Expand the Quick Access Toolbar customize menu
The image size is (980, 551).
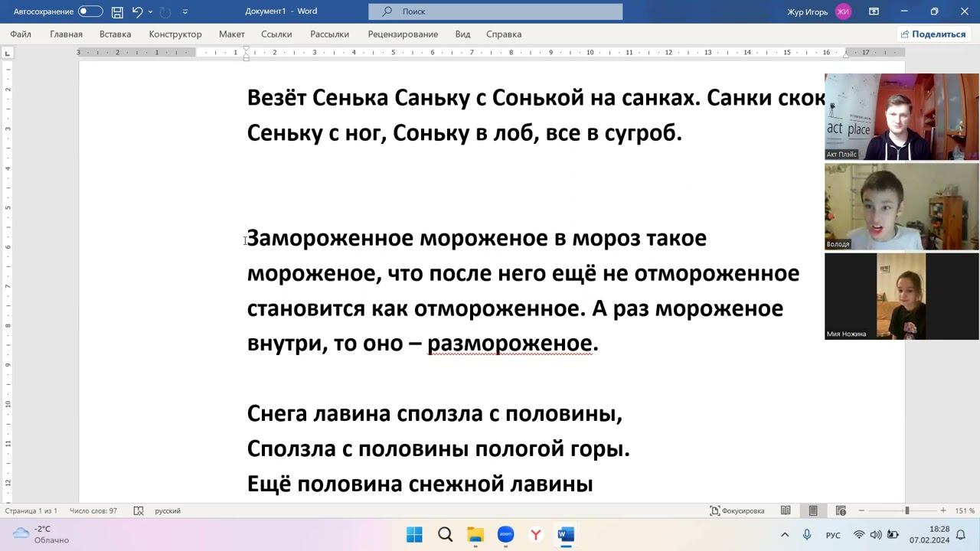(185, 11)
